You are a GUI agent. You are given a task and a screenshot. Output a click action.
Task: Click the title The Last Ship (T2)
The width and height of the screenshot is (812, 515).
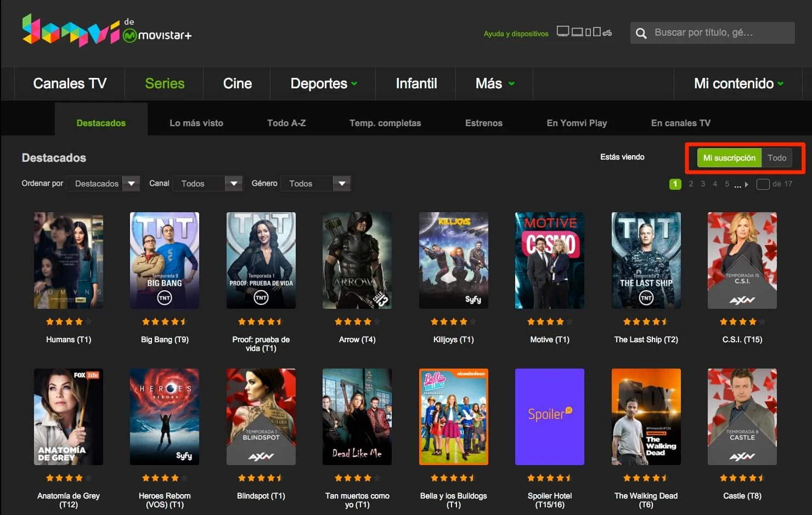(x=646, y=339)
